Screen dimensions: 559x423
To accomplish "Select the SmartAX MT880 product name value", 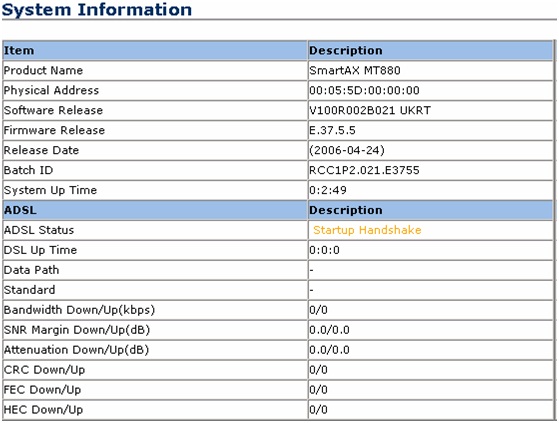I will 355,70.
